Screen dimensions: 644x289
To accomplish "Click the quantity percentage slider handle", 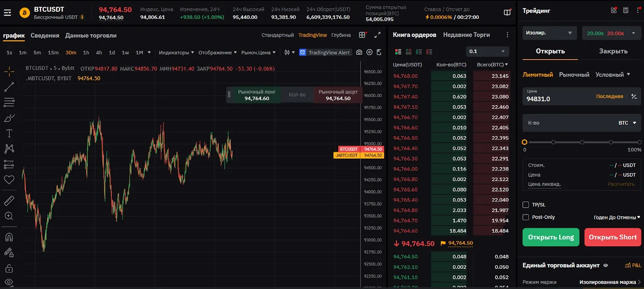I will click(524, 142).
